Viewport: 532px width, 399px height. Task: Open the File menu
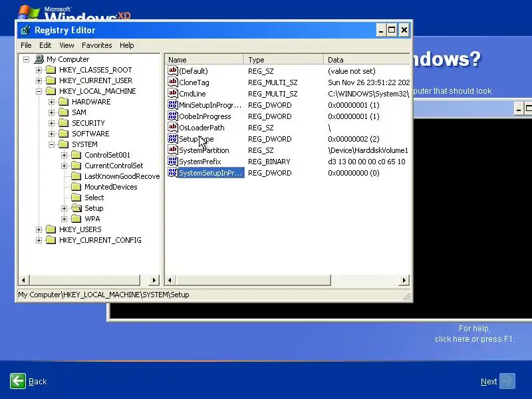(x=26, y=45)
